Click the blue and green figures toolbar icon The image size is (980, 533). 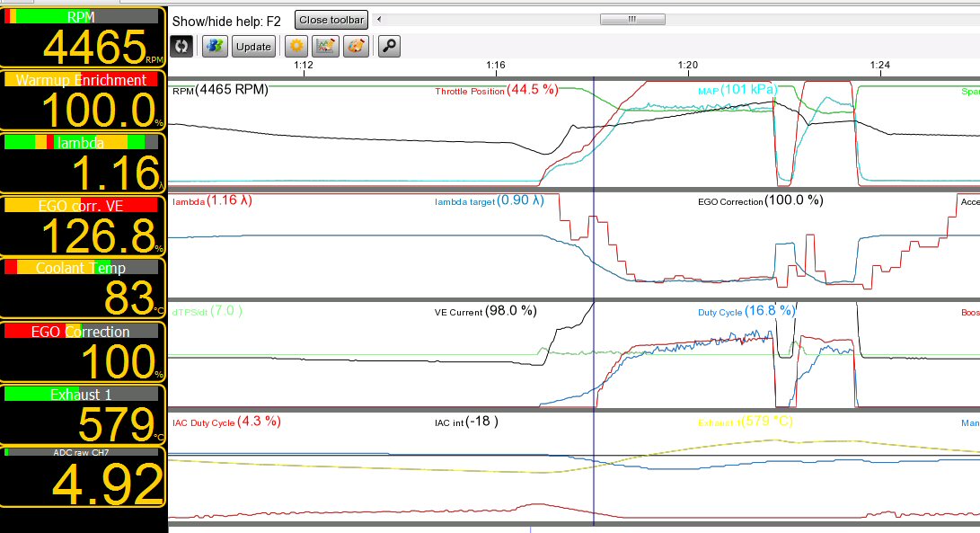point(215,47)
